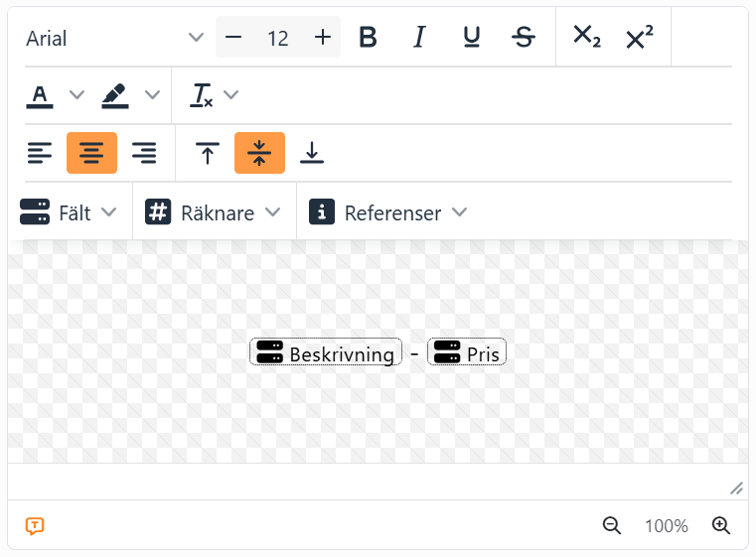Click the font size value 12

(278, 38)
